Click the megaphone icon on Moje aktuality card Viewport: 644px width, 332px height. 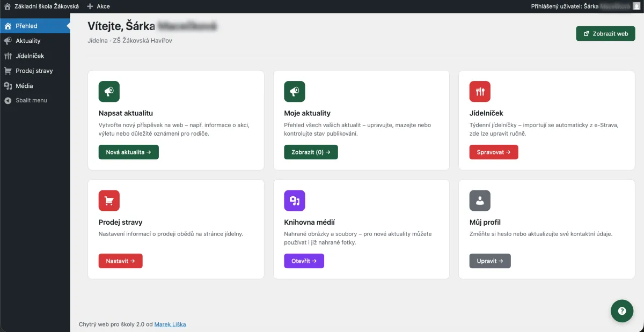294,92
